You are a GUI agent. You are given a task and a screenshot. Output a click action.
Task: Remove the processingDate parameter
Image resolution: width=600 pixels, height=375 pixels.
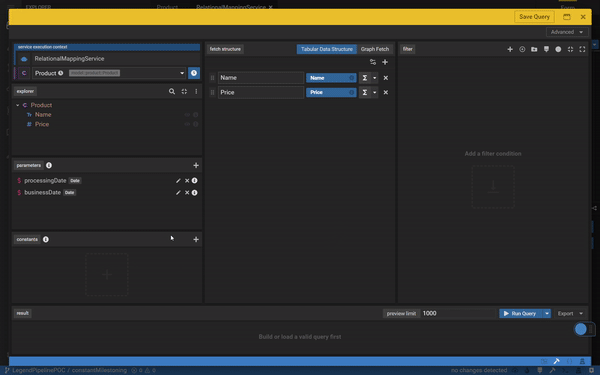pos(187,181)
